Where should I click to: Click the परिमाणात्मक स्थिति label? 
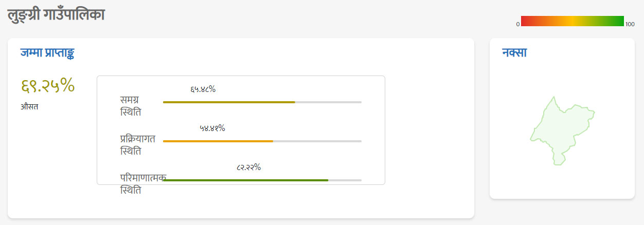tap(143, 184)
